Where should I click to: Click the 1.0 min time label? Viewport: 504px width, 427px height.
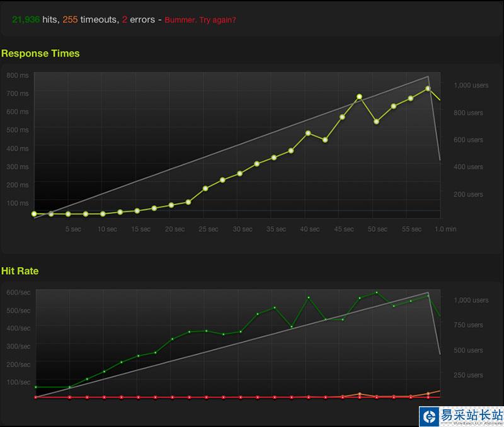[445, 229]
